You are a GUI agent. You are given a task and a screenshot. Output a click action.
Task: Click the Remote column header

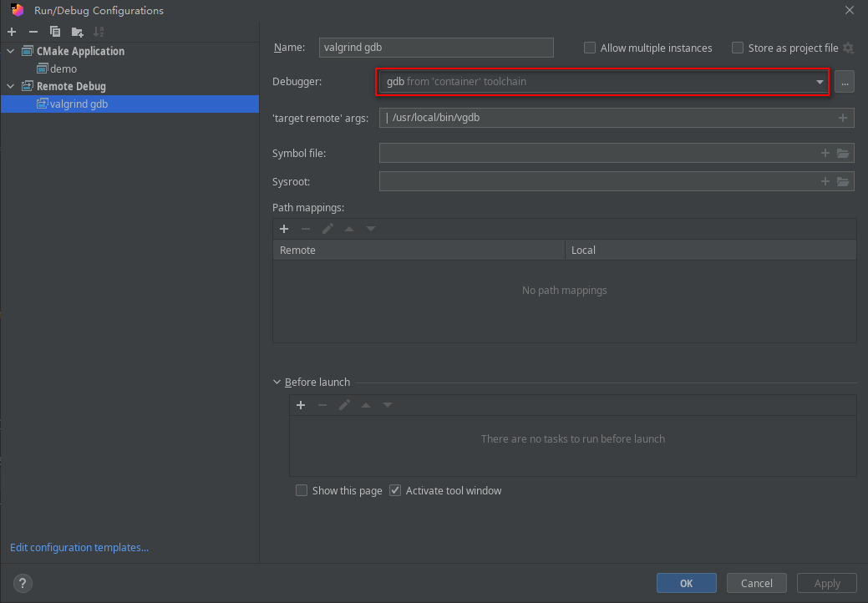419,250
